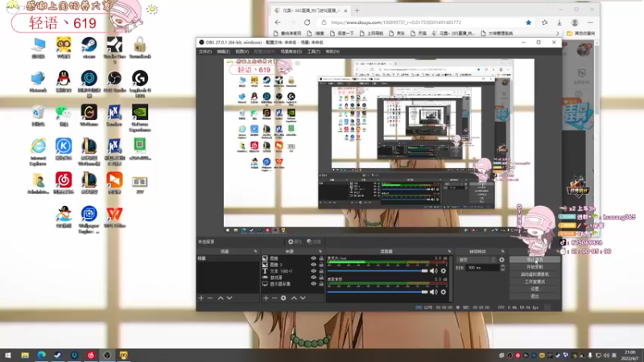
Task: Open the 场景集合(S) menu in OBS
Action: point(291,51)
